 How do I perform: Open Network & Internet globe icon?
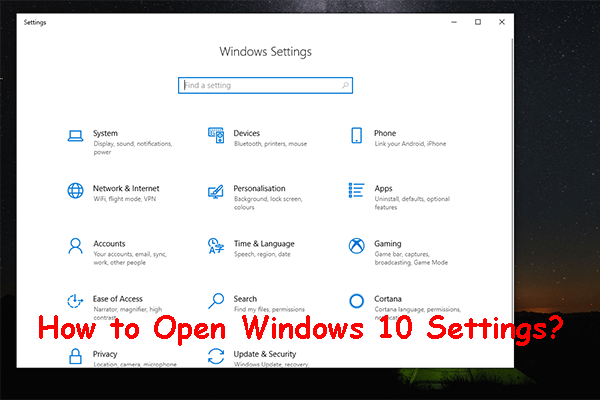[x=74, y=190]
